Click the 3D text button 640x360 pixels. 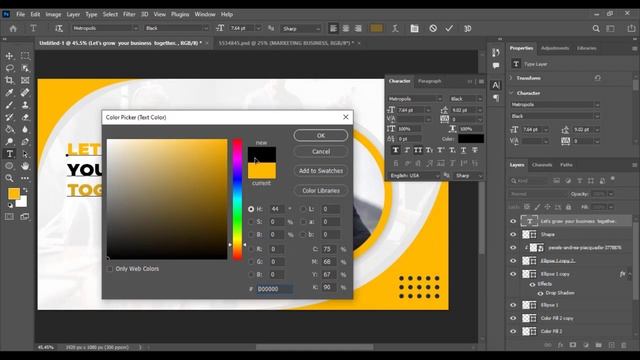468,28
